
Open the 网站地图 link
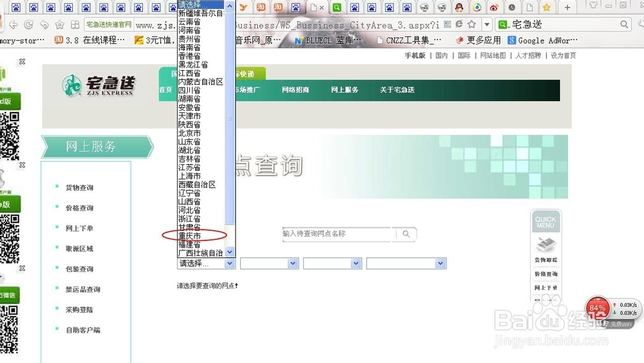tap(493, 55)
